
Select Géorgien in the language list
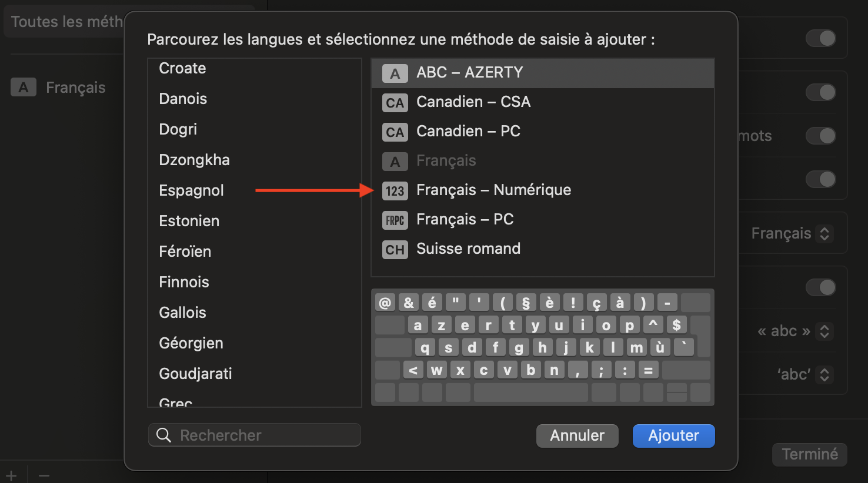coord(191,343)
